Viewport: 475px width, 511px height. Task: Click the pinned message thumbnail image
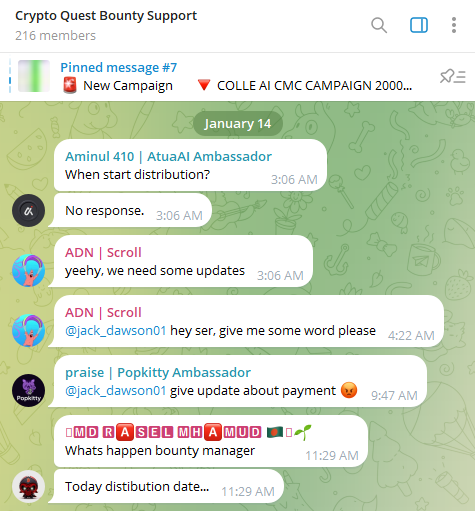tap(34, 76)
